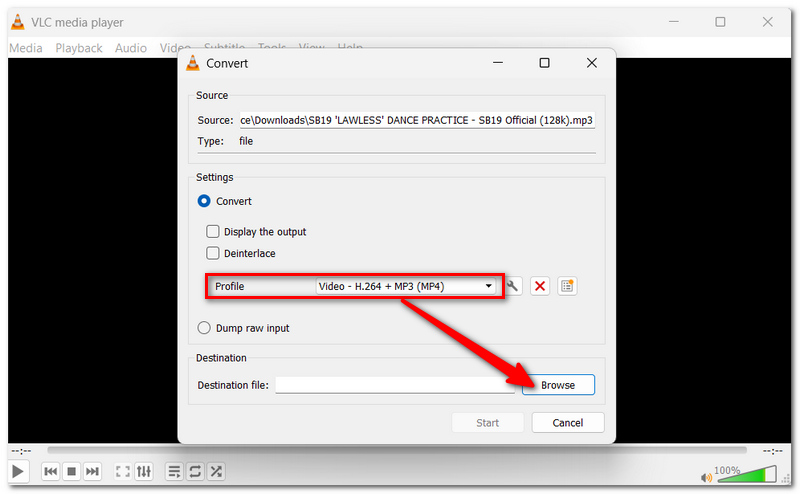
Task: Click VLC cone icon in Convert dialog title
Action: point(193,63)
